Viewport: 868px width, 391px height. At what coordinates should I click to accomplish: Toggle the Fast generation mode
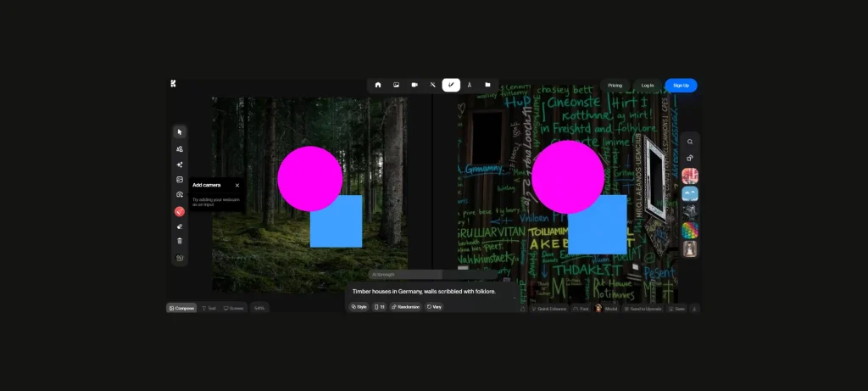(x=581, y=309)
